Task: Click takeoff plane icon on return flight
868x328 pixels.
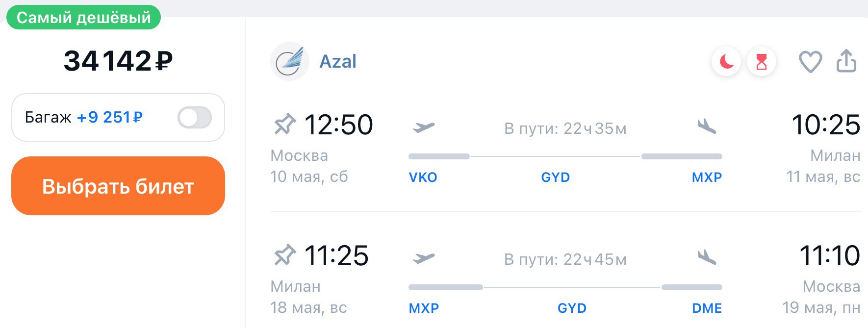Action: pos(424,258)
